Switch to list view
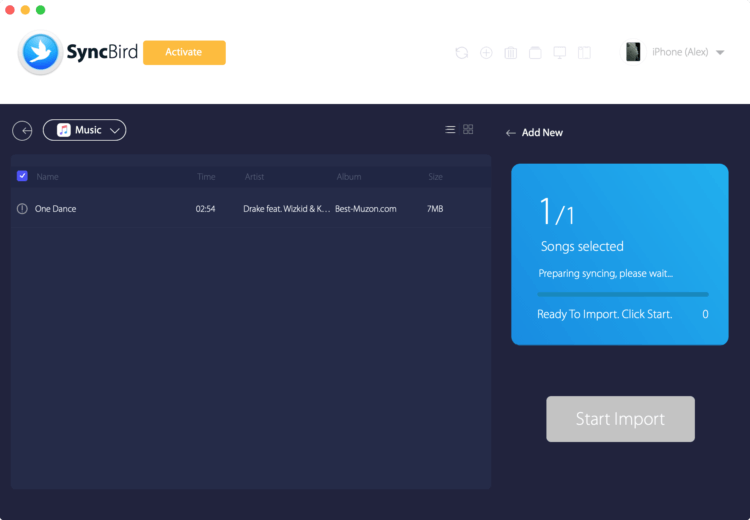This screenshot has height=520, width=750. 450,129
